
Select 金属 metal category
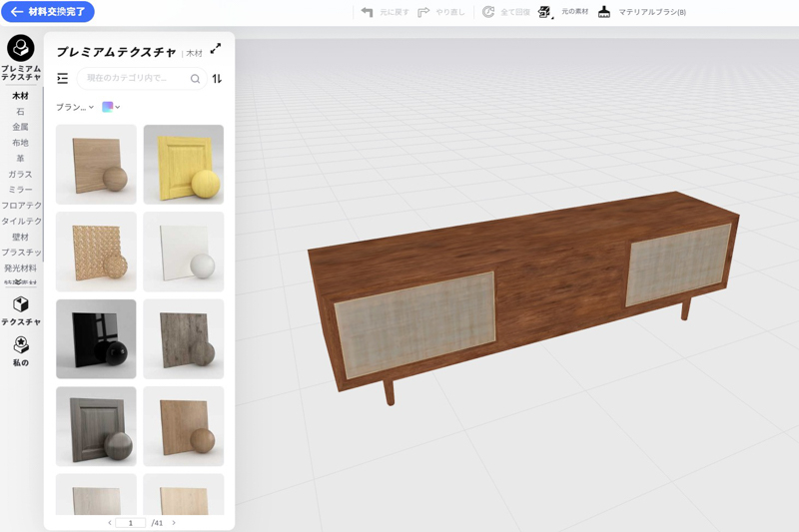pos(20,127)
